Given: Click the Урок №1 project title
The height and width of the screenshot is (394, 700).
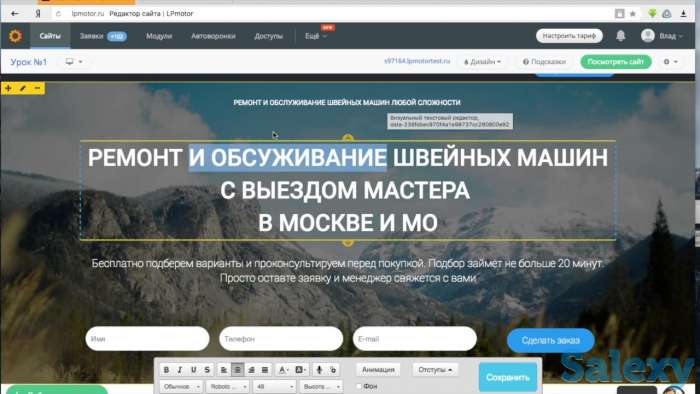Looking at the screenshot, I should pyautogui.click(x=29, y=62).
